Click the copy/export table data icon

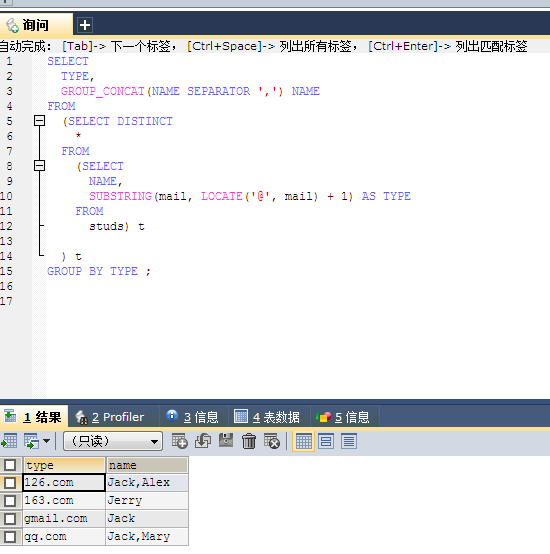(31, 441)
